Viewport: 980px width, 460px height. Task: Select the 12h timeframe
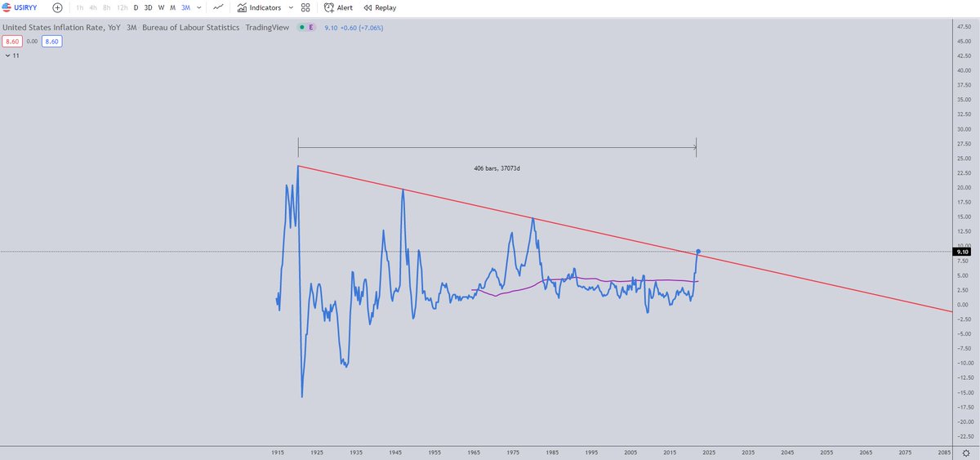122,7
